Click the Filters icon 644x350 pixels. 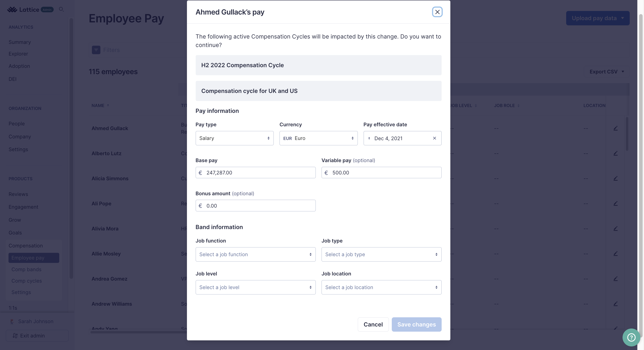tap(96, 50)
